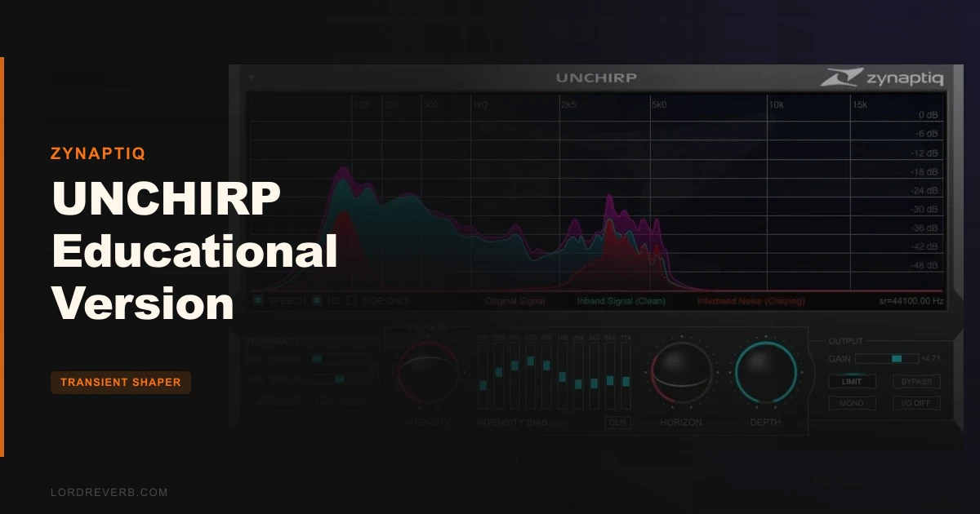980x514 pixels.
Task: Click the "10k" frequency axis label
Action: [x=777, y=104]
